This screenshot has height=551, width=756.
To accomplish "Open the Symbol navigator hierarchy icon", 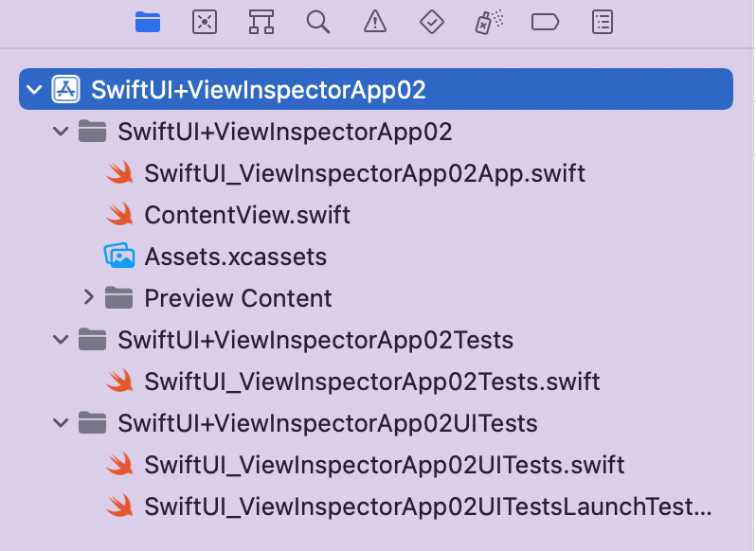I will 261,22.
